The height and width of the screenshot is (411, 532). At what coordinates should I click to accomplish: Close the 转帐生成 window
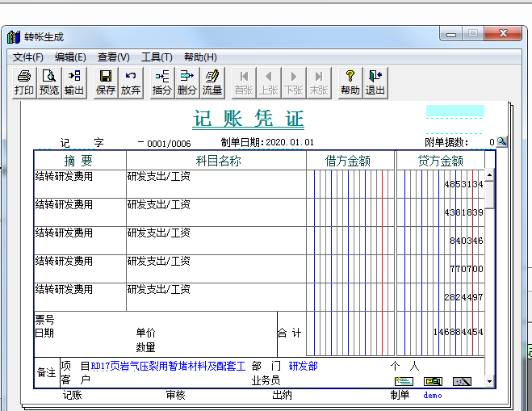point(503,34)
